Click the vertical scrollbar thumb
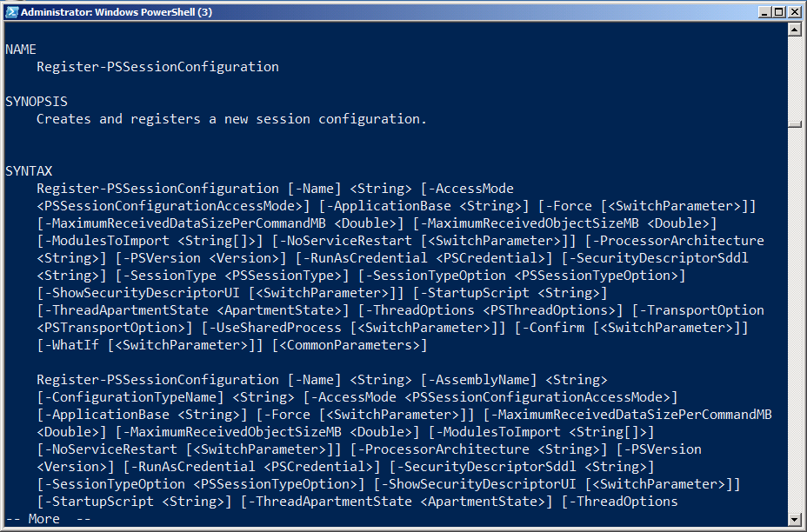807x532 pixels. (794, 124)
